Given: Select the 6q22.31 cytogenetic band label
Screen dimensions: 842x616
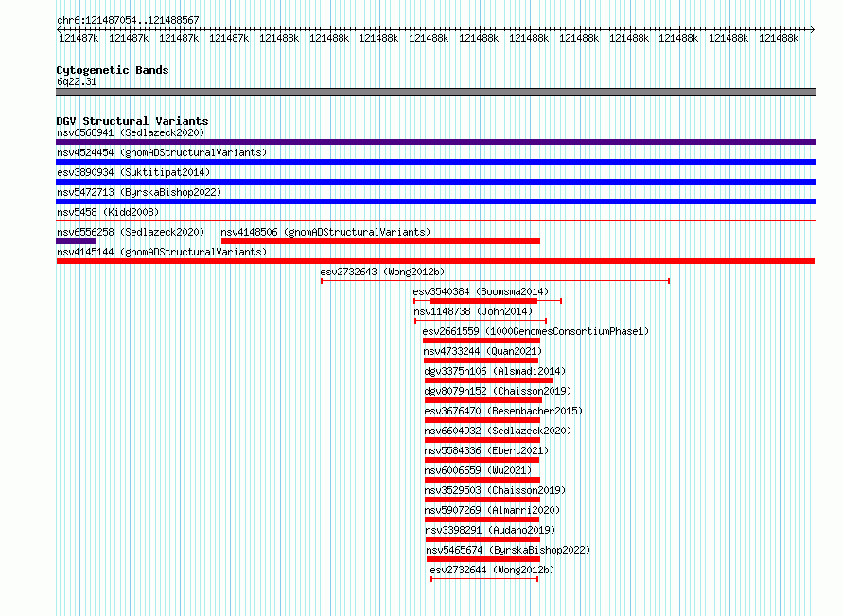Looking at the screenshot, I should pyautogui.click(x=77, y=81).
